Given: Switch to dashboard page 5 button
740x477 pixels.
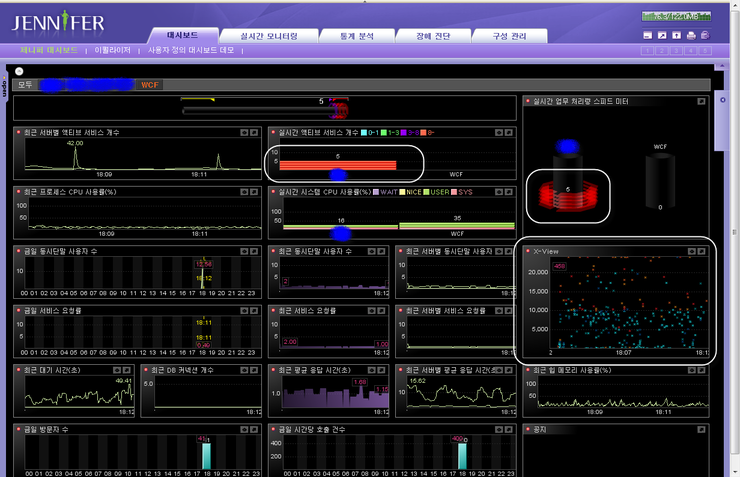Looking at the screenshot, I should [x=705, y=50].
